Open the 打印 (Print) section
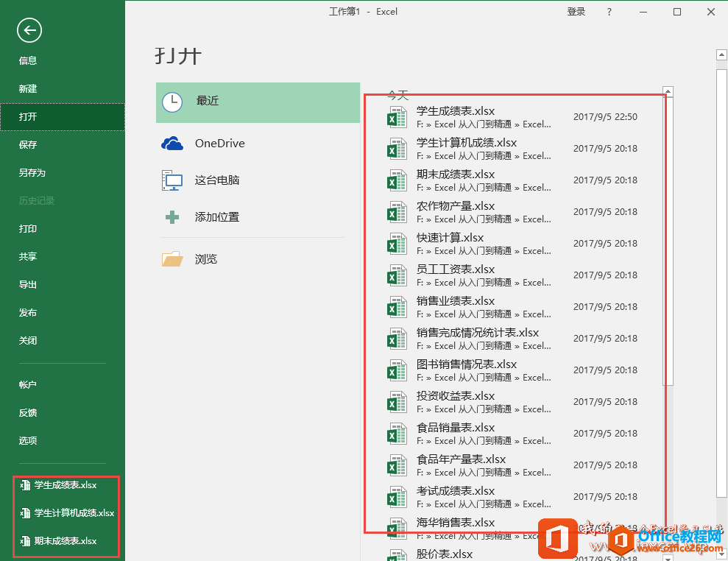 click(28, 228)
